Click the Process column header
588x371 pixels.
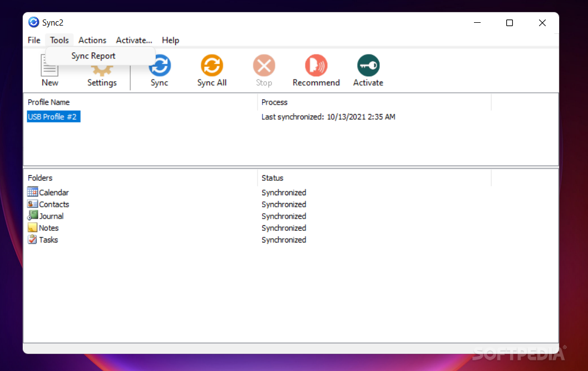tap(274, 102)
